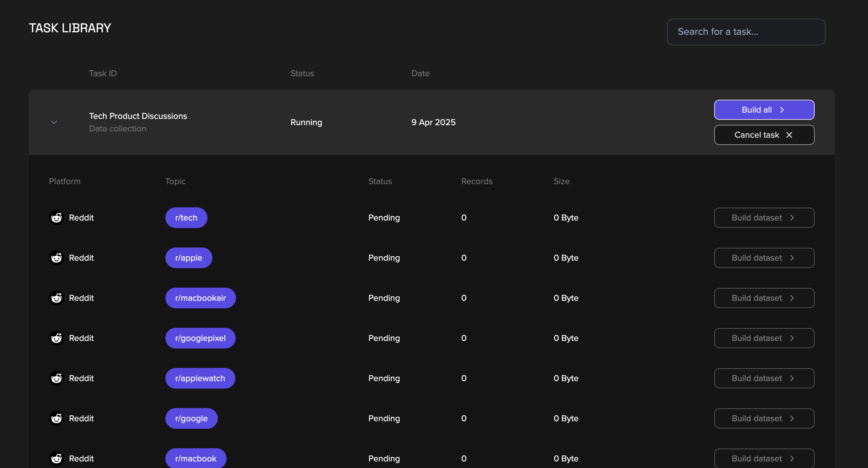Click chevron on r/tech Build dataset button
Viewport: 868px width, 468px height.
click(792, 218)
